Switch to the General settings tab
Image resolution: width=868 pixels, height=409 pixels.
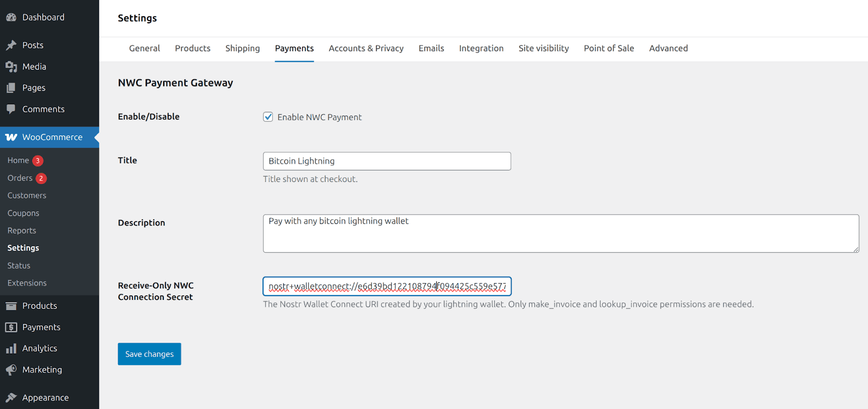[x=144, y=48]
